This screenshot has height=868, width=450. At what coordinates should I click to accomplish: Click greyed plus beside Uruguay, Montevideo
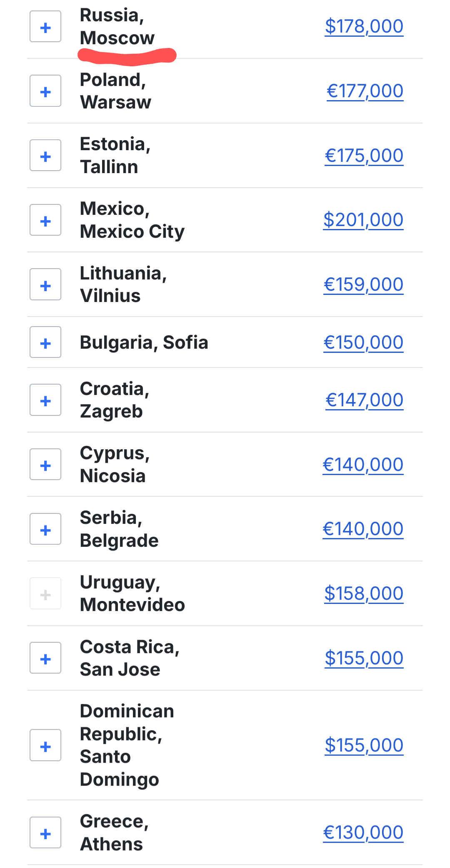pyautogui.click(x=45, y=594)
